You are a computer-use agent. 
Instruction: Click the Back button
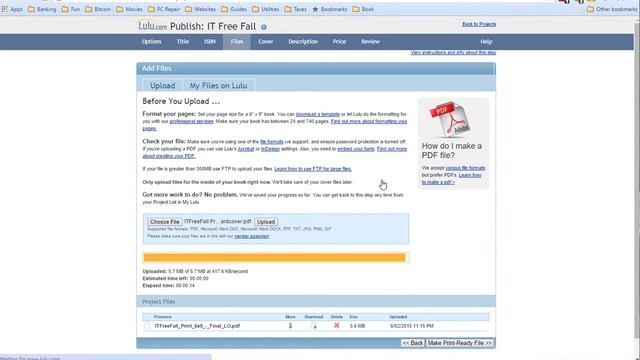[x=413, y=343]
